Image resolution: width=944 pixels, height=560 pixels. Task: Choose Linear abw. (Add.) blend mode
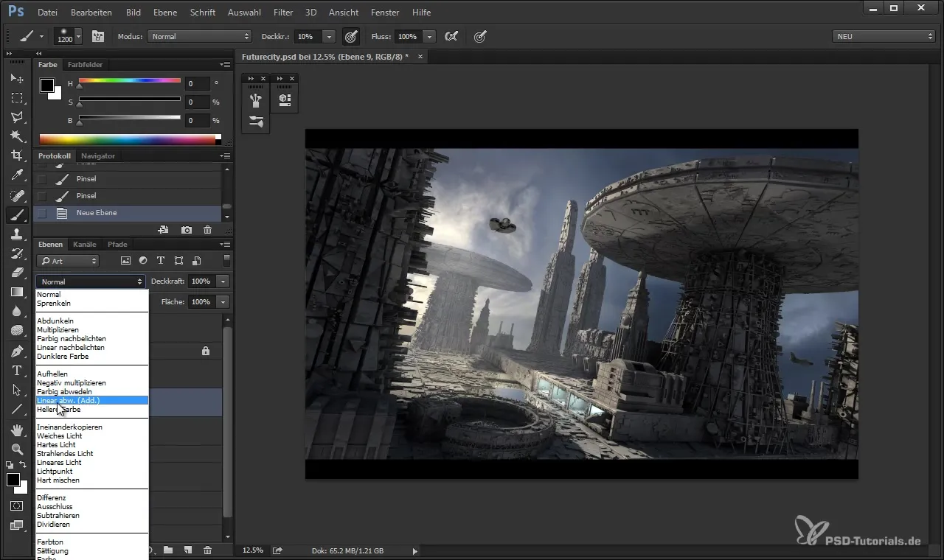tap(92, 400)
